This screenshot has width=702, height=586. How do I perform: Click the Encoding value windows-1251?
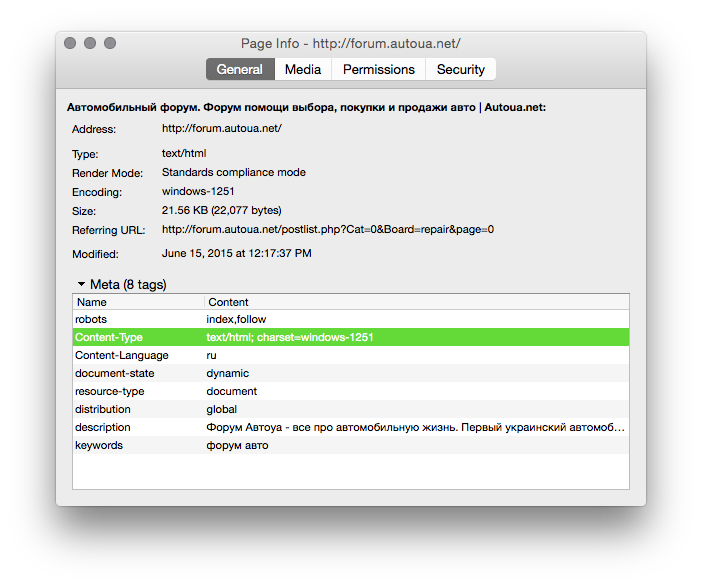click(x=198, y=192)
